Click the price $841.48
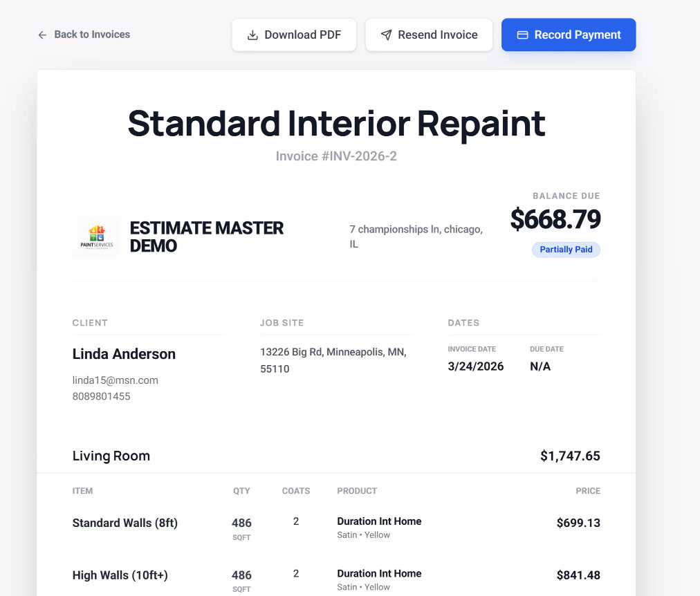Image resolution: width=700 pixels, height=596 pixels. 578,575
